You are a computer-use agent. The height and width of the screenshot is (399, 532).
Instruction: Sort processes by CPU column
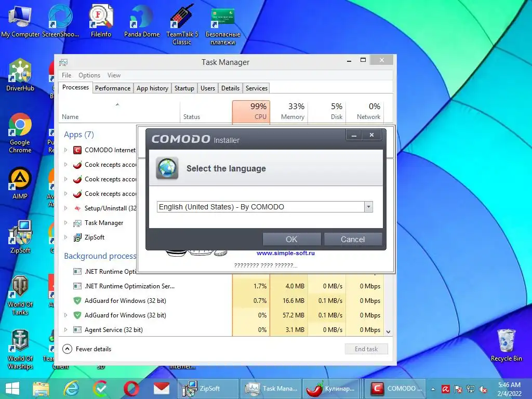(251, 112)
